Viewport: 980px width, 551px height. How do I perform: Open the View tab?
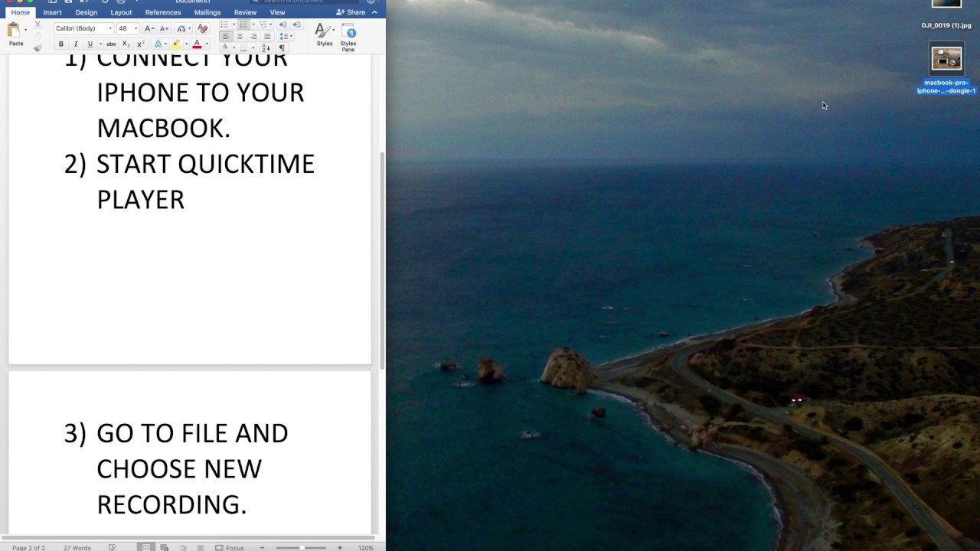(277, 12)
